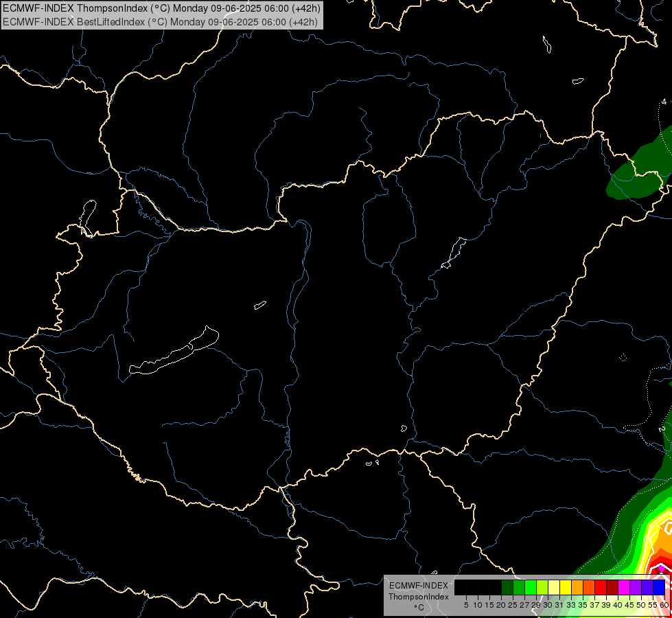Pick the pale yellow legend swatch (30–31)

pyautogui.click(x=554, y=587)
